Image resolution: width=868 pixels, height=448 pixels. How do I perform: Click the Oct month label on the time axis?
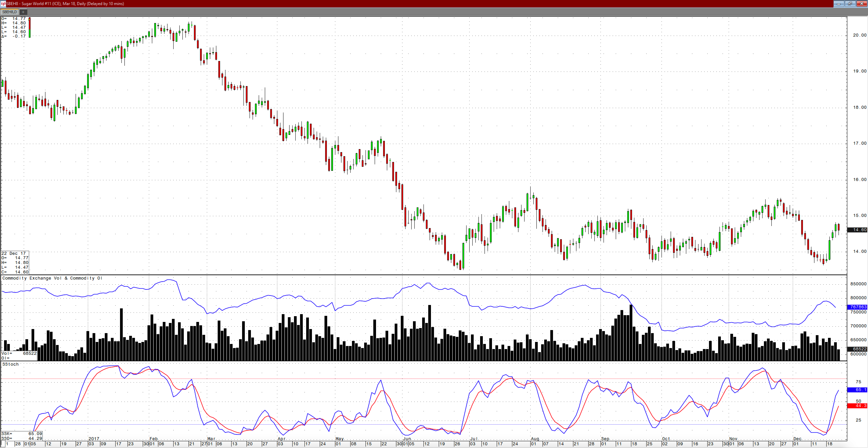tap(666, 439)
